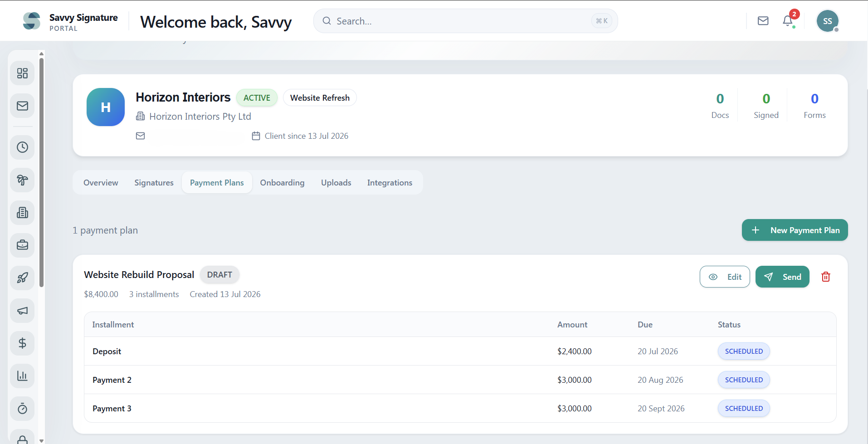Screen dimensions: 868x444
Task: Click the Deposit installment row name
Action: point(107,351)
